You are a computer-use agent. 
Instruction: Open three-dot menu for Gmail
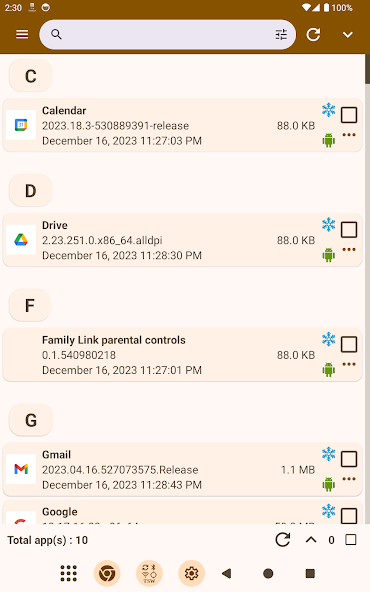click(x=349, y=479)
